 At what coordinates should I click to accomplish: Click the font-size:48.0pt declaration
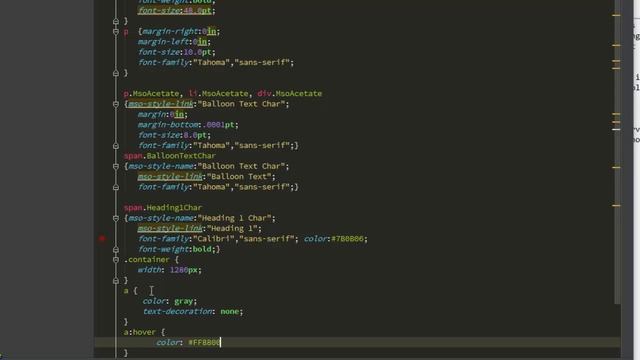(176, 11)
